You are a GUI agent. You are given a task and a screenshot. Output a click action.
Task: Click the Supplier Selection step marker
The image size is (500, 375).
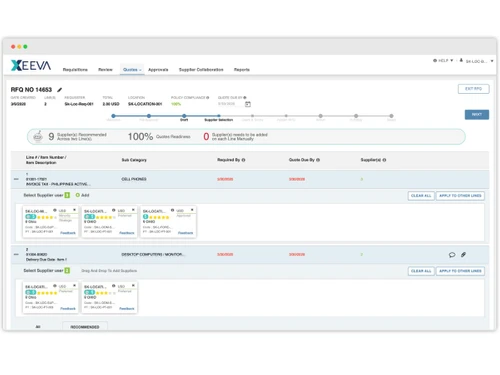[219, 116]
